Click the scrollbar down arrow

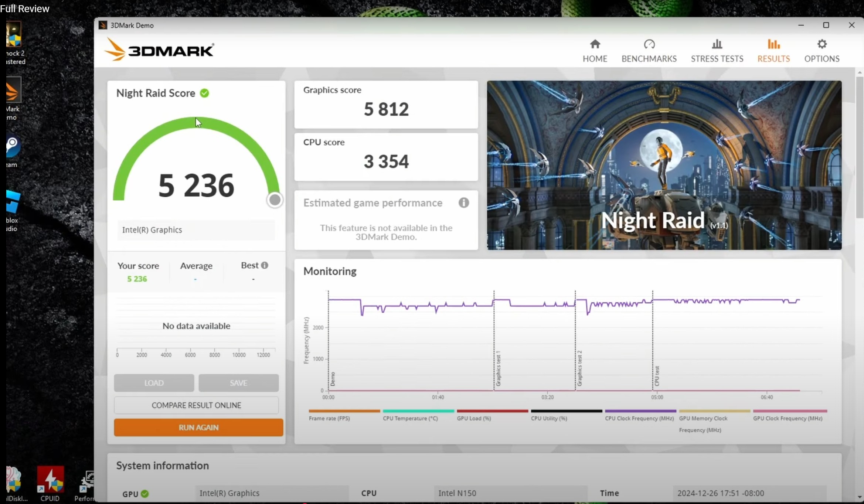860,497
